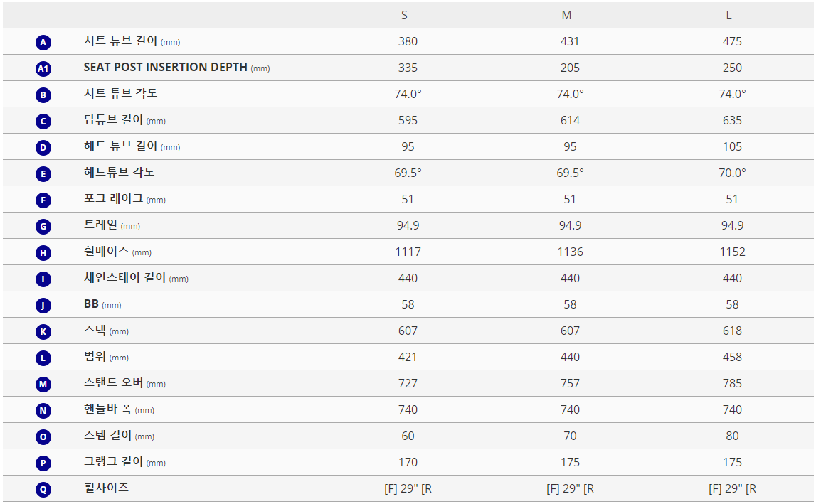Click the K badge beside 스택
Image resolution: width=816 pixels, height=504 pixels.
click(x=43, y=332)
